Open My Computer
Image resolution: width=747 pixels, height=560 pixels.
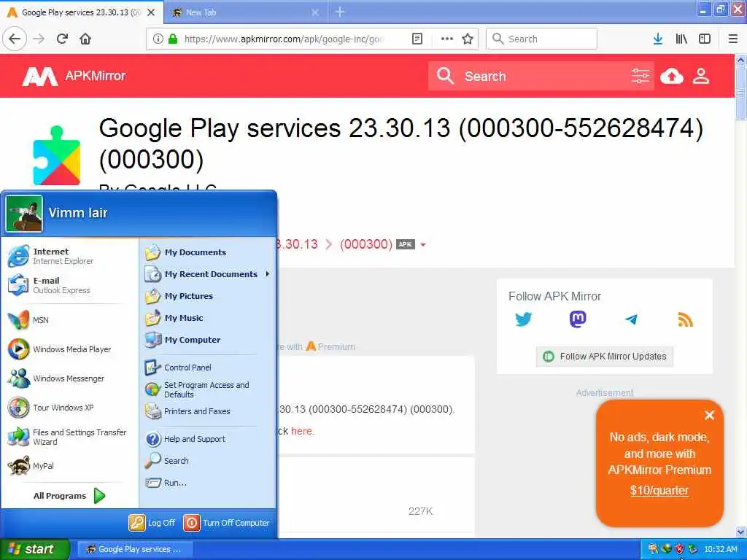point(207,340)
